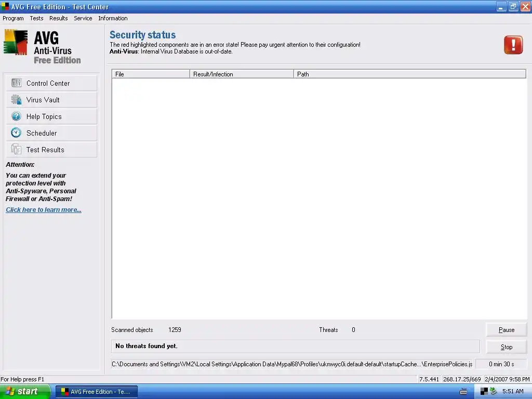
Task: Click the Virus Vault icon
Action: tap(16, 99)
